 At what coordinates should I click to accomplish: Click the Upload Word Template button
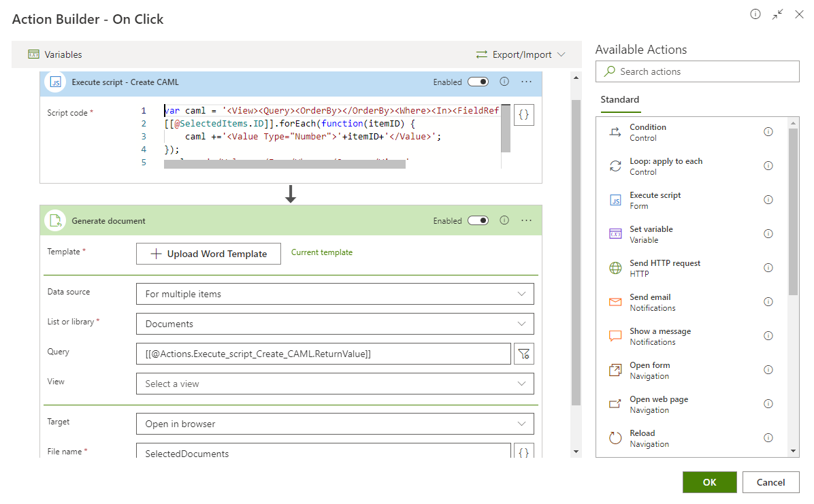click(208, 254)
